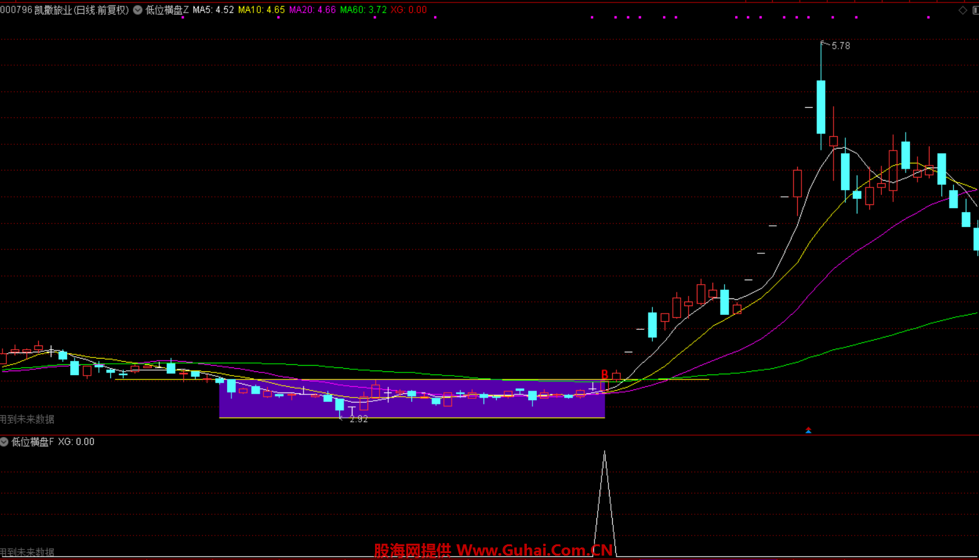
Task: Click the 2.92 low price label
Action: [359, 420]
